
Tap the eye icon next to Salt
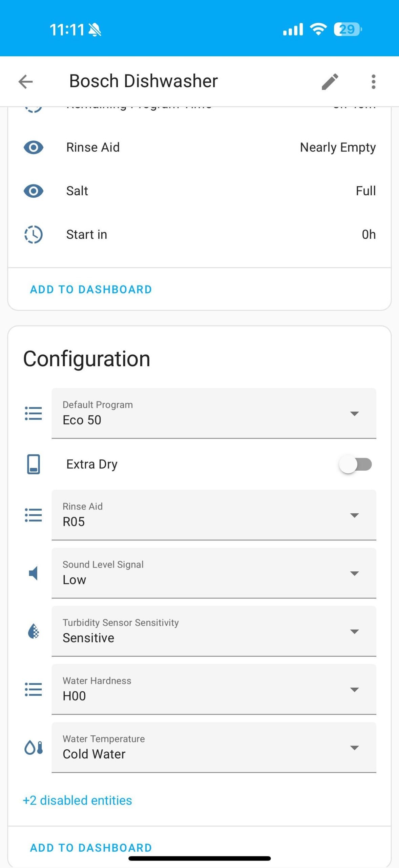[x=34, y=191]
